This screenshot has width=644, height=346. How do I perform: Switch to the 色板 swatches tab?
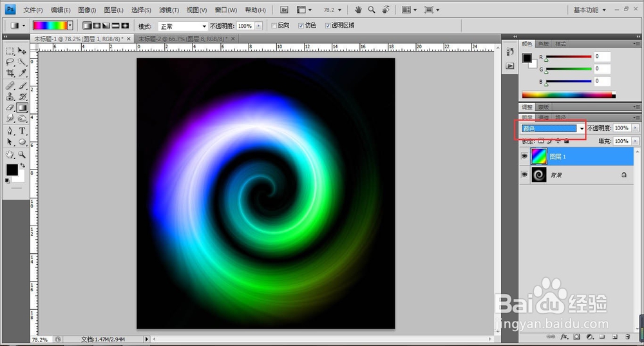point(544,44)
